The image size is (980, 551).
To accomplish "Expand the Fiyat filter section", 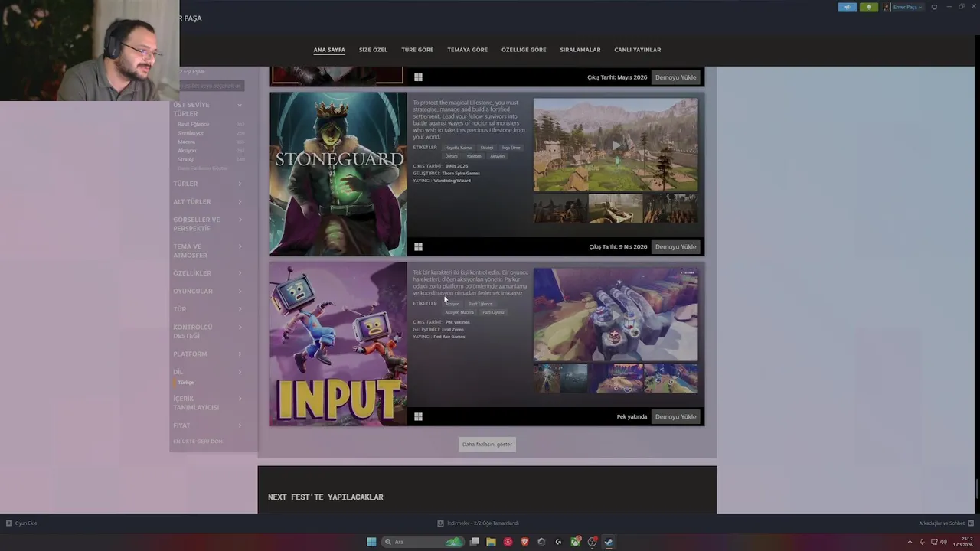I will [x=207, y=425].
